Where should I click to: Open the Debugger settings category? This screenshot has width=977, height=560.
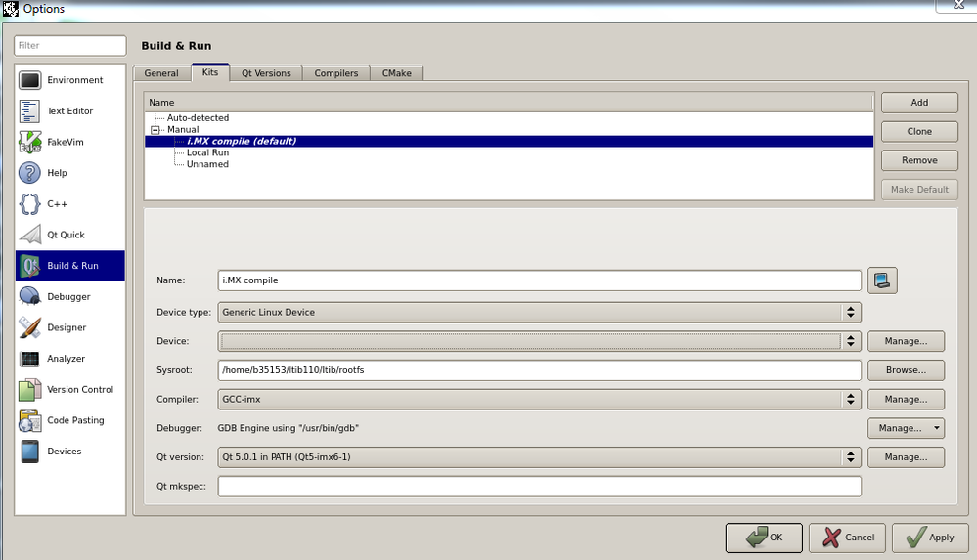coord(69,296)
